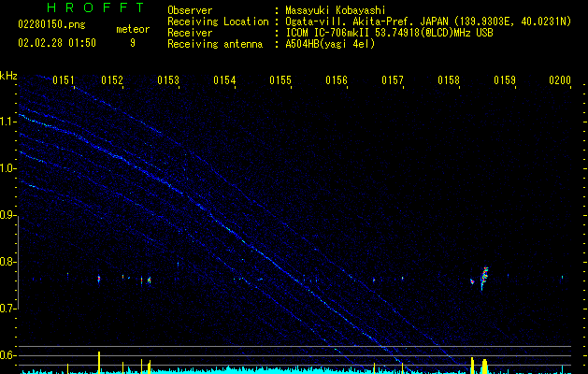Click the 0157 time axis marker
Image resolution: width=588 pixels, height=374 pixels.
[393, 80]
